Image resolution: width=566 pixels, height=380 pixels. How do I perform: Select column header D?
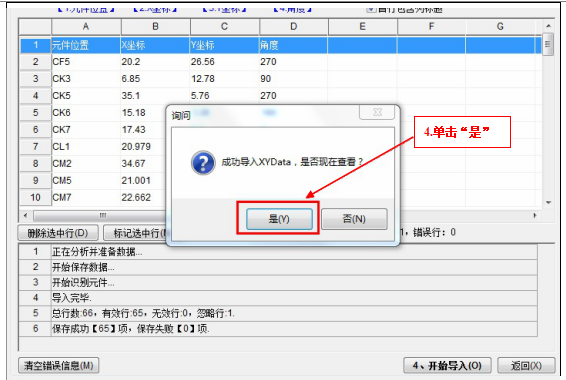[293, 27]
